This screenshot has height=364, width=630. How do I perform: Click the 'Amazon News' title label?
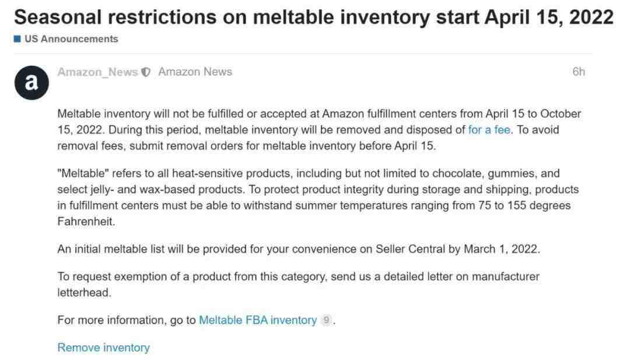(x=195, y=72)
